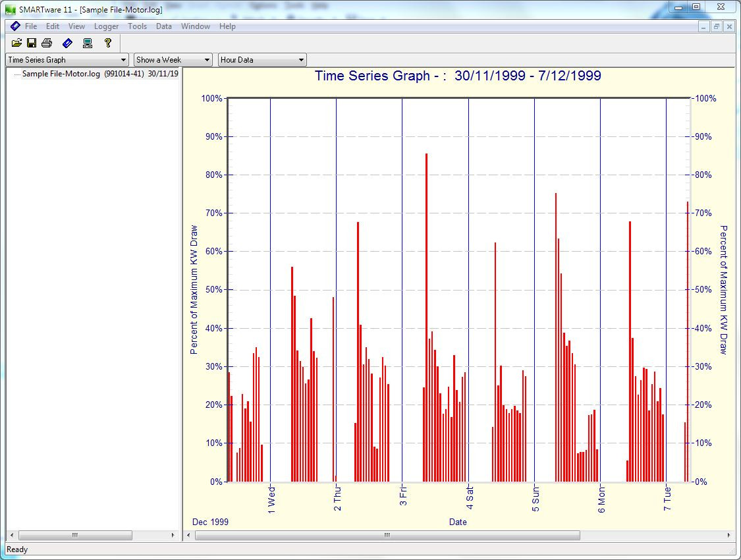Screen dimensions: 741x560
Task: Click the '3 Fri' date axis label
Action: pyautogui.click(x=403, y=495)
